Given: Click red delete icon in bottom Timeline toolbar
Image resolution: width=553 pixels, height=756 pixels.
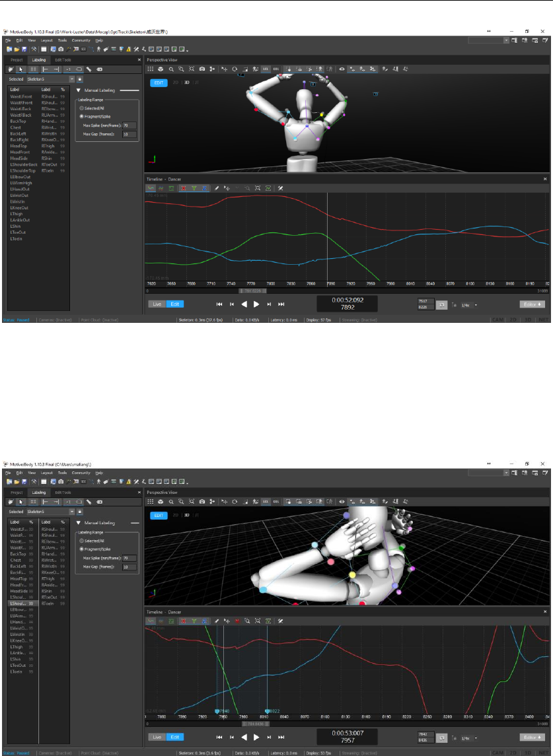Looking at the screenshot, I should pyautogui.click(x=237, y=621).
